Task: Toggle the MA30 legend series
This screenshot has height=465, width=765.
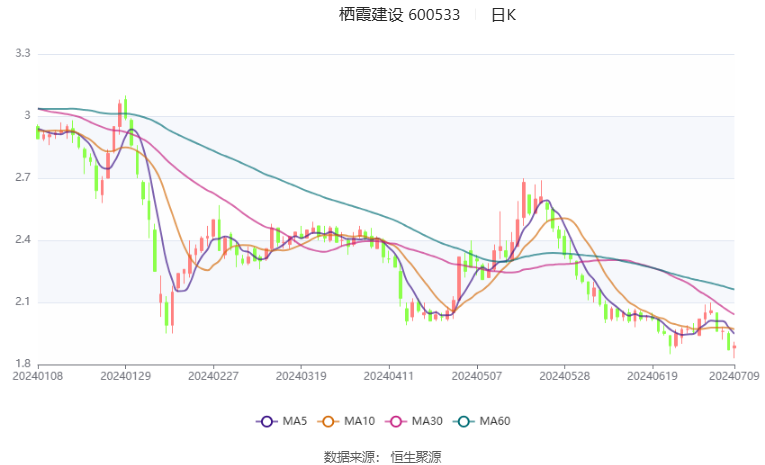Action: coord(414,421)
